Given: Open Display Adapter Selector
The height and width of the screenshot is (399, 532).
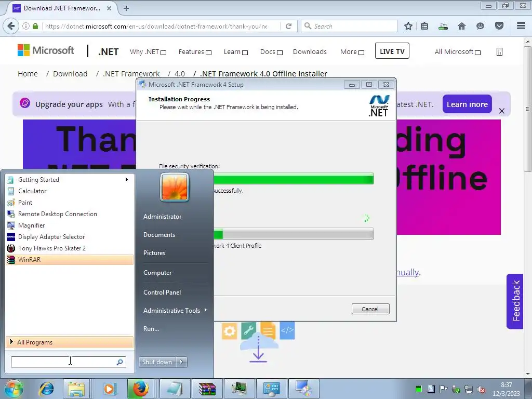Looking at the screenshot, I should pyautogui.click(x=70, y=237).
